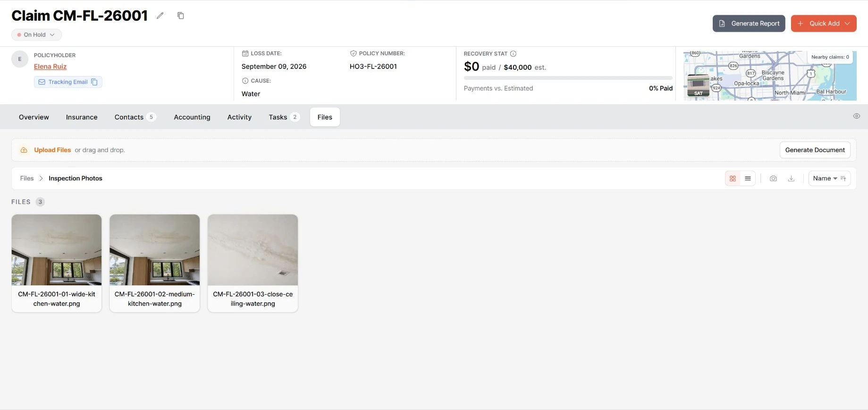Click the policy number HO3-FL-26001

pos(373,67)
